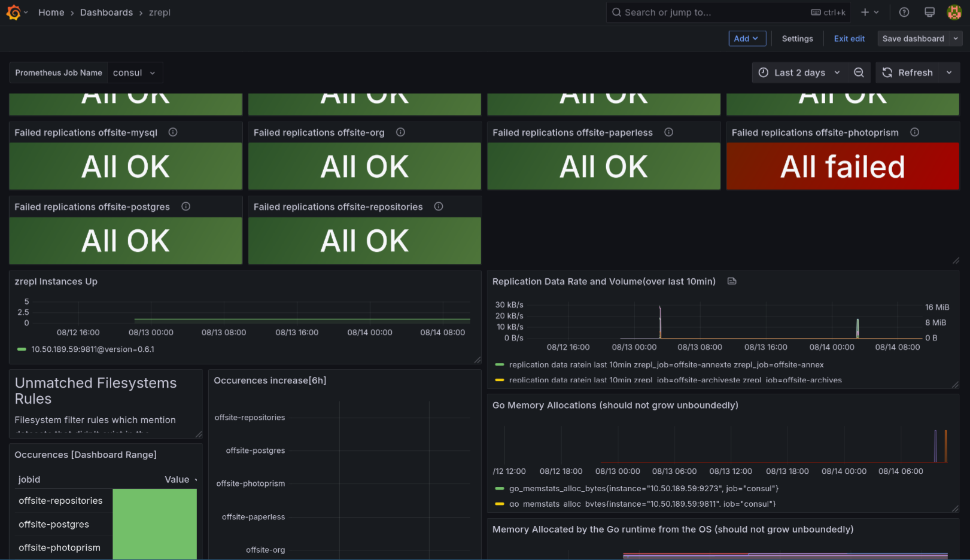The width and height of the screenshot is (970, 560).
Task: Click resize handle of zrepl Instances Up panel
Action: tap(478, 360)
